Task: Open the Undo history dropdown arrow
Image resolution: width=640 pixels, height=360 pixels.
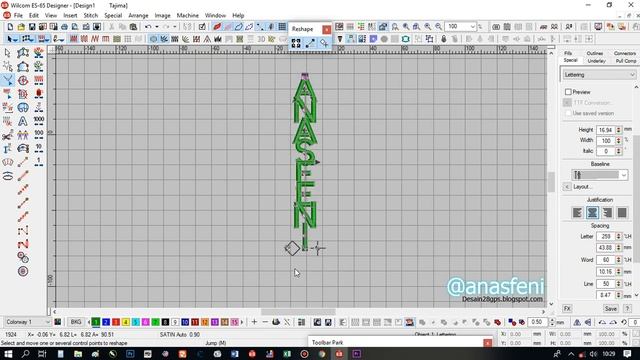Action: tap(157, 27)
